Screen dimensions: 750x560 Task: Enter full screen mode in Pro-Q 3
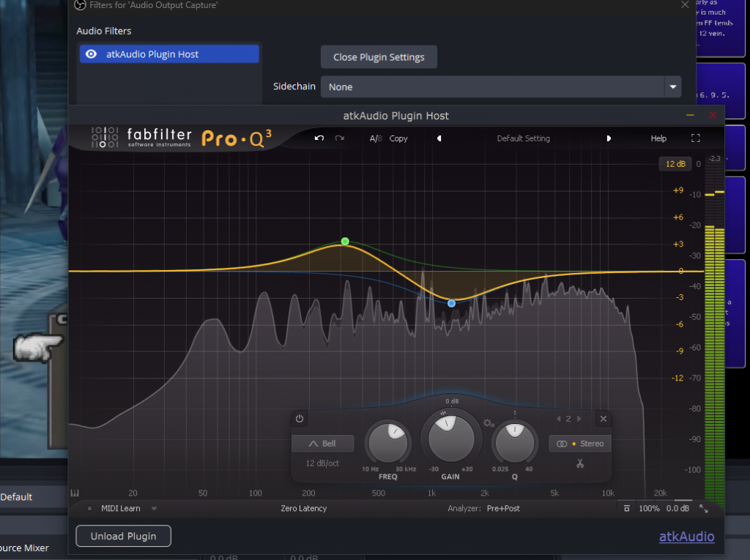point(696,138)
